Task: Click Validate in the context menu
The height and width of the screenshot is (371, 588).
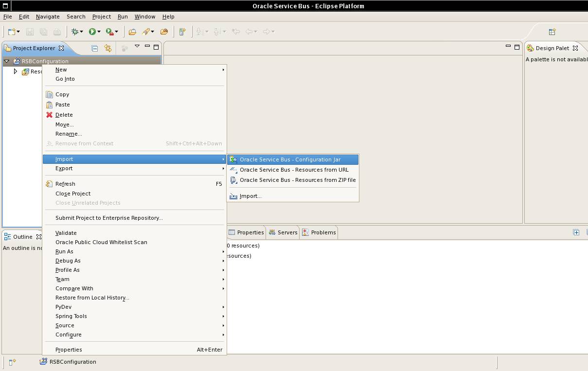Action: (x=66, y=233)
